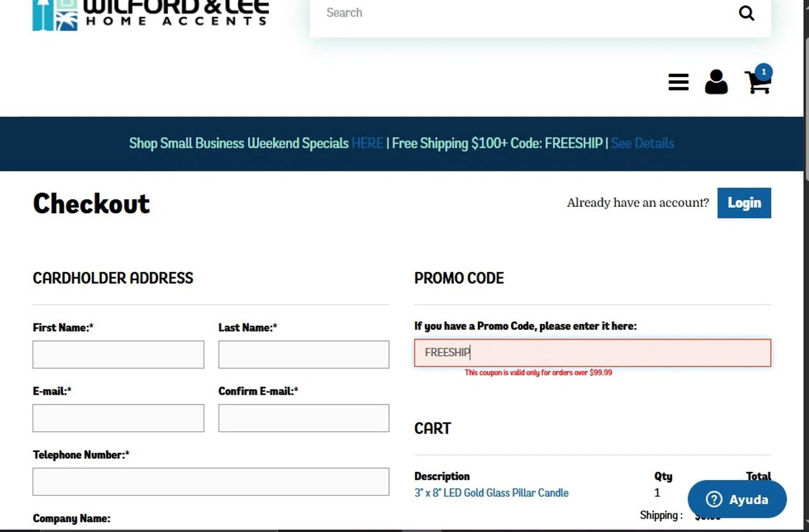Click the search magnifier icon
809x532 pixels.
[746, 13]
